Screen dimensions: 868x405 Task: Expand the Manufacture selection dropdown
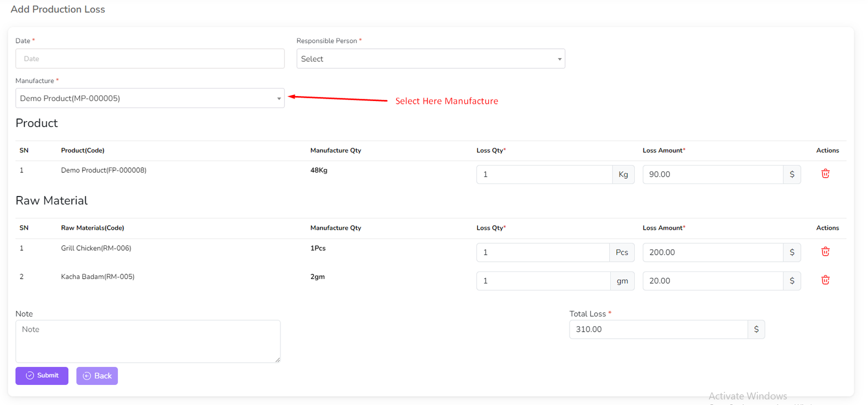coord(150,98)
